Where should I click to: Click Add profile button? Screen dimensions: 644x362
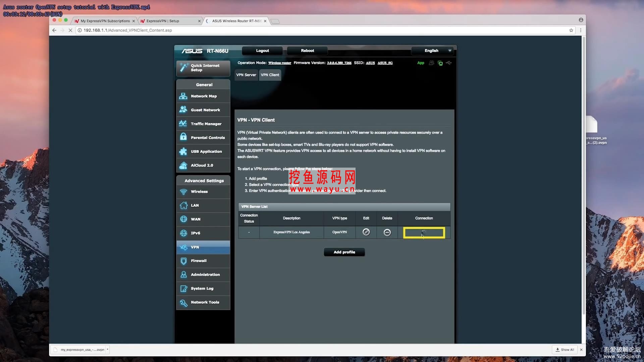click(344, 252)
